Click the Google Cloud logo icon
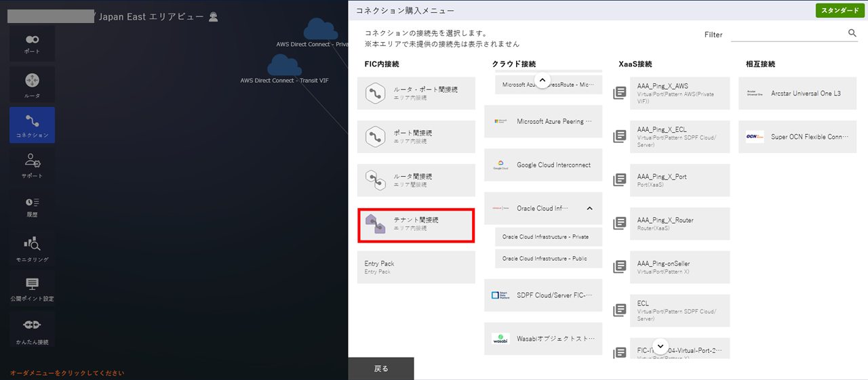This screenshot has width=868, height=380. tap(500, 165)
